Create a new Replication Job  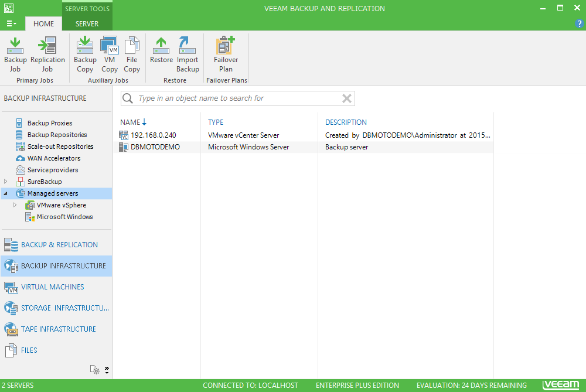pos(47,54)
